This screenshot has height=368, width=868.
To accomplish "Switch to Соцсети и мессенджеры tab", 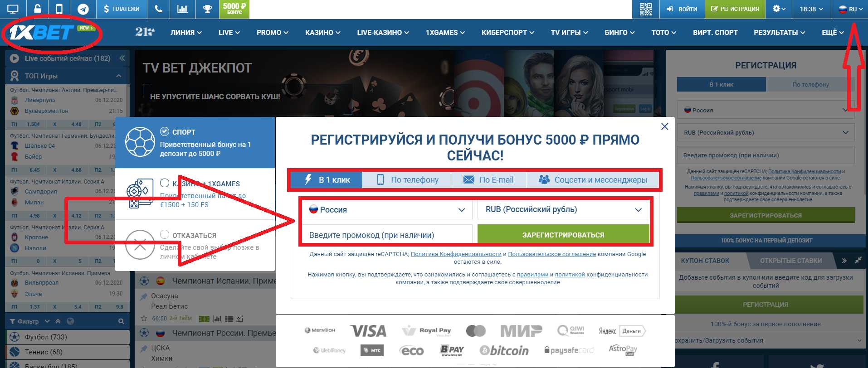I will (x=592, y=179).
